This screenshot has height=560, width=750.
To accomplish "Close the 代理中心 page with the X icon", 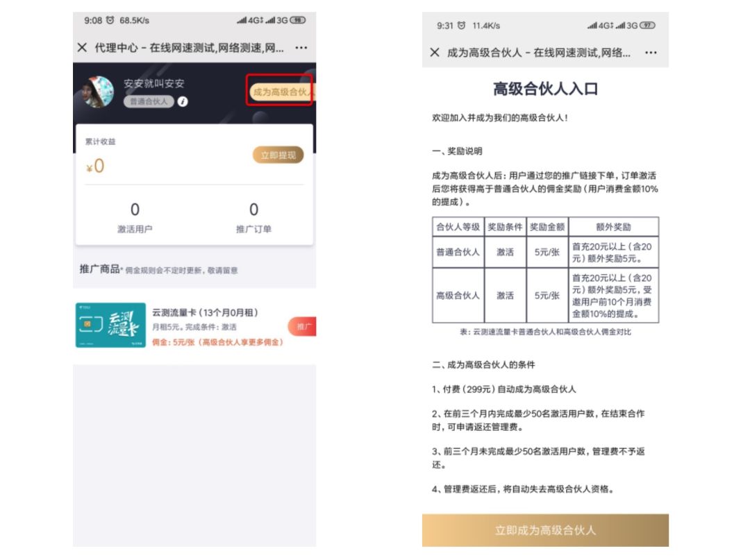I will coord(82,47).
